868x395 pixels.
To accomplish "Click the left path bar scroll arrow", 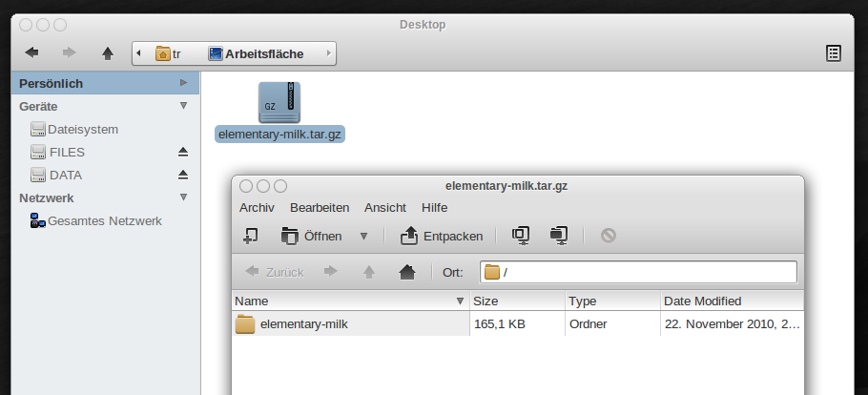I will (x=138, y=53).
